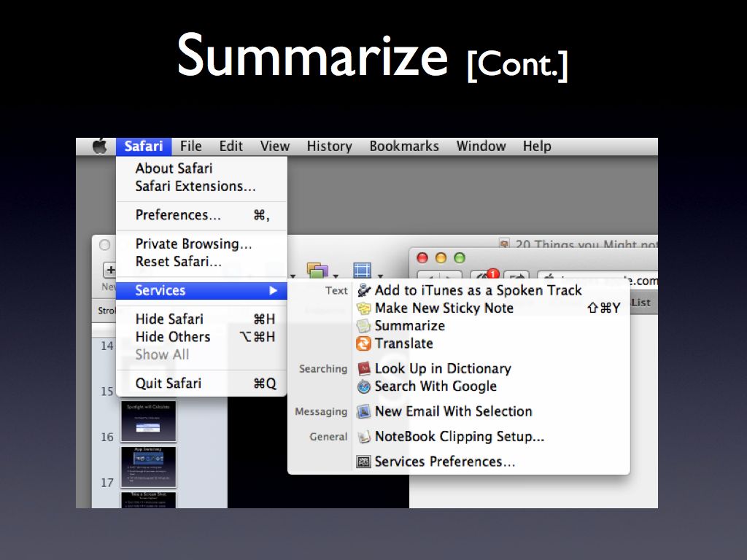The height and width of the screenshot is (560, 747).
Task: Open the Edit menu
Action: [231, 146]
